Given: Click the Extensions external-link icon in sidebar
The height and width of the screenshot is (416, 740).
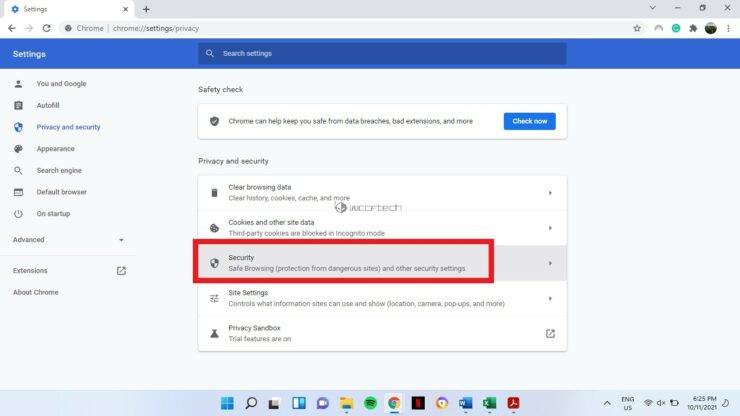Looking at the screenshot, I should pos(121,271).
